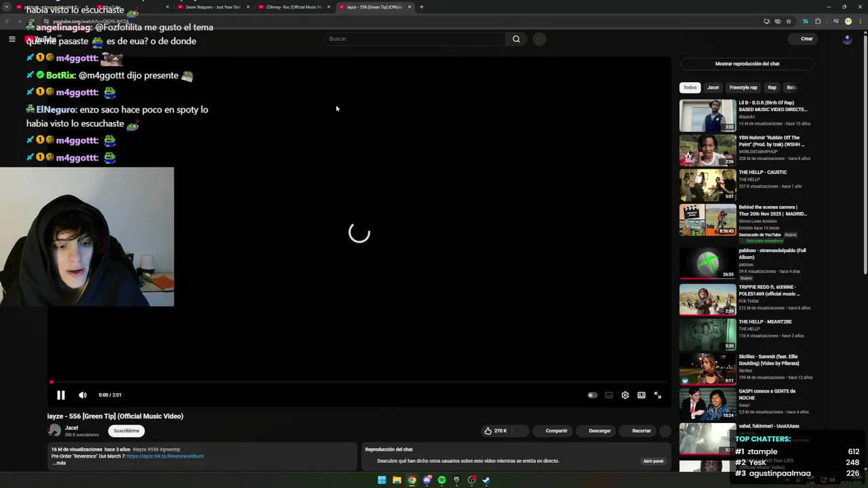Open the Jace! channel avatar

54,430
